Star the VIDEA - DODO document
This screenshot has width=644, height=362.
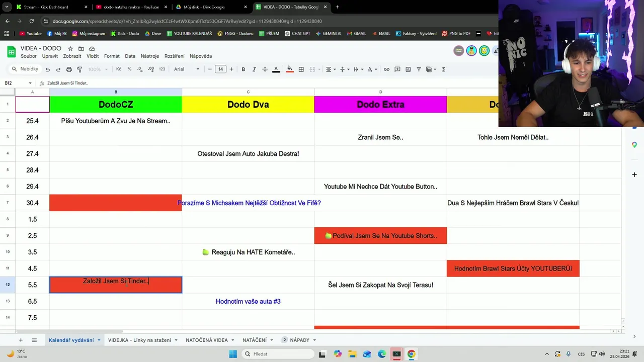[71, 49]
